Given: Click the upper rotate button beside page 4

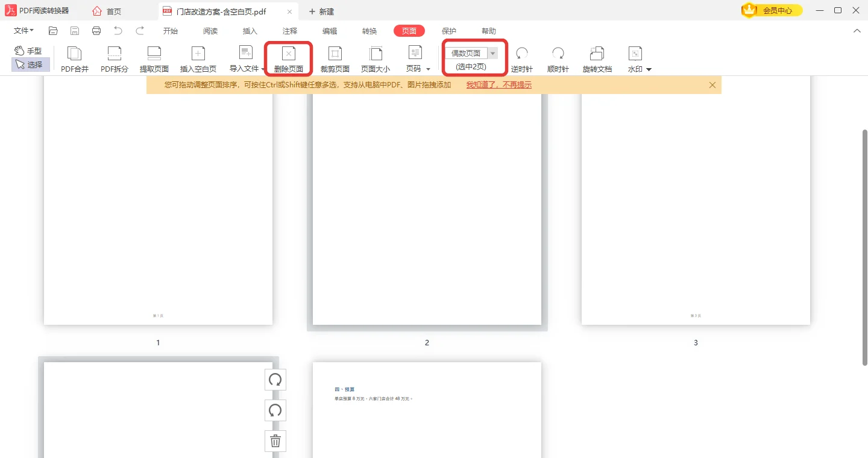Looking at the screenshot, I should coord(275,380).
